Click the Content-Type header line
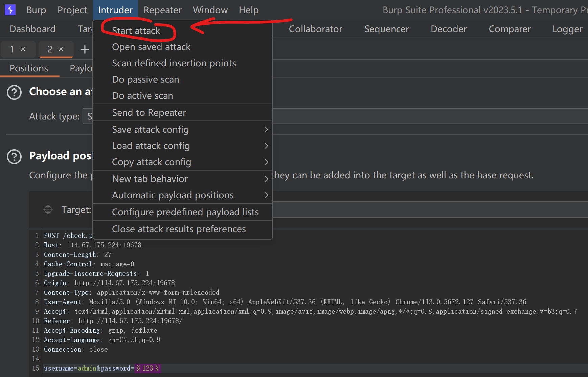The image size is (588, 377). tap(132, 292)
